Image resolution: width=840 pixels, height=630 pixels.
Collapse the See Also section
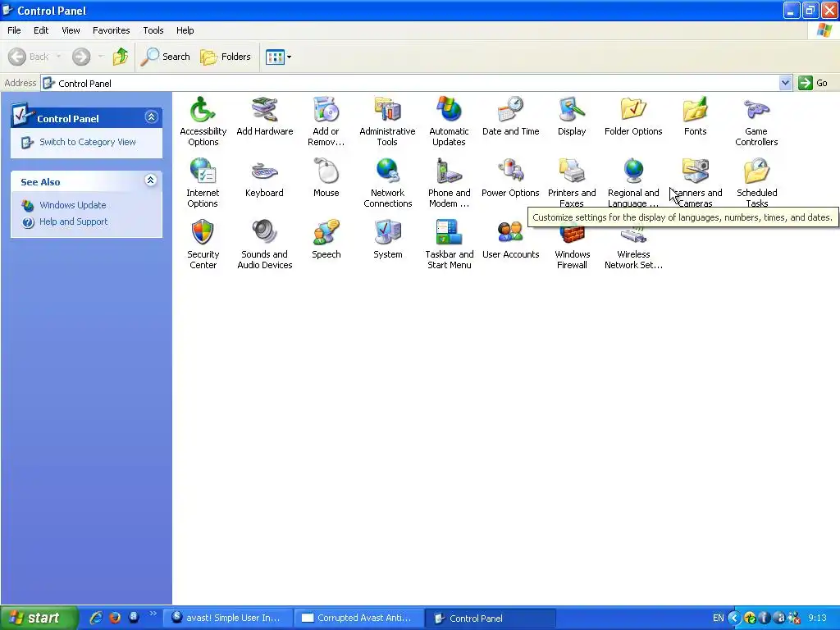coord(151,180)
